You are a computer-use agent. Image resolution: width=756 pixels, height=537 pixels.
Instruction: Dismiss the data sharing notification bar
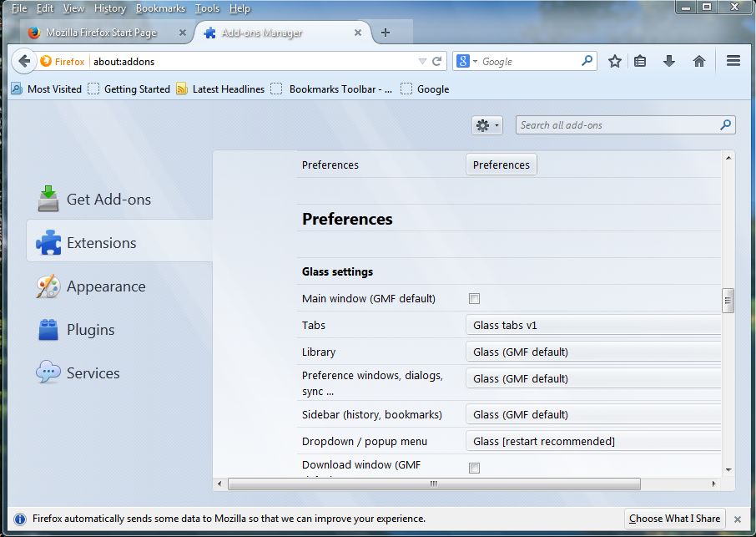pos(737,519)
